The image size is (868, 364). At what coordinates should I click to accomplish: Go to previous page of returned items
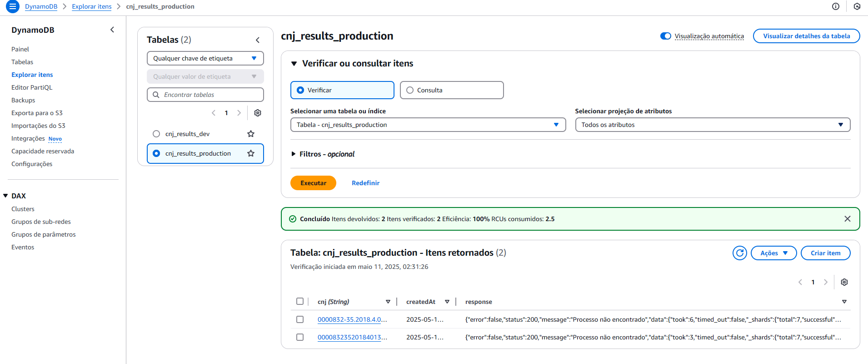coord(800,282)
